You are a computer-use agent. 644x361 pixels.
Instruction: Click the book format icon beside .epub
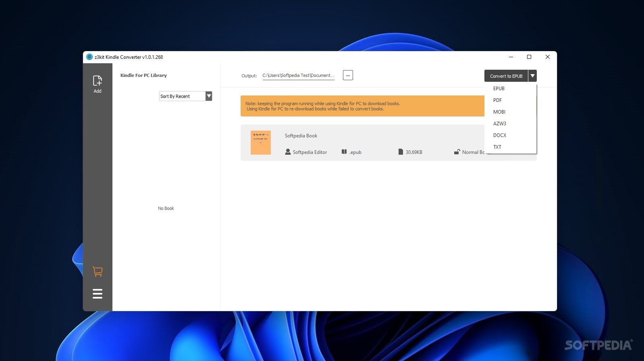point(344,152)
